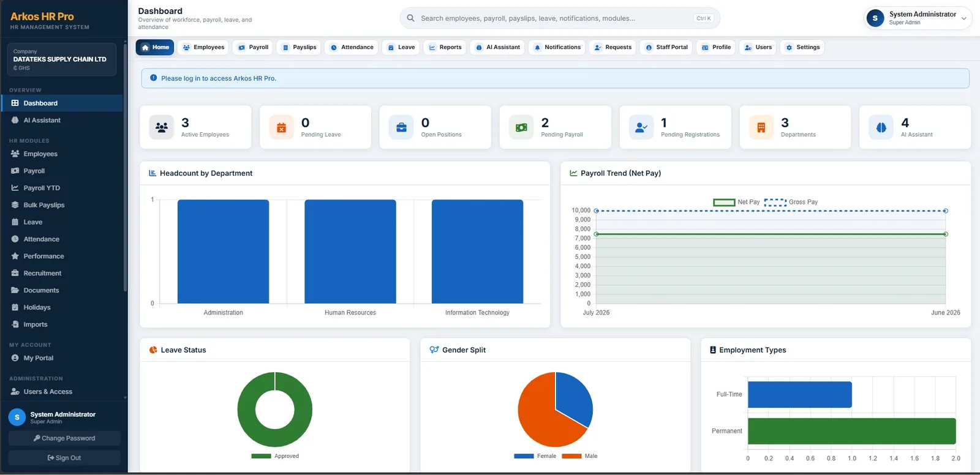This screenshot has width=980, height=475.
Task: Click the Ctrl K shortcut badge
Action: pos(704,18)
